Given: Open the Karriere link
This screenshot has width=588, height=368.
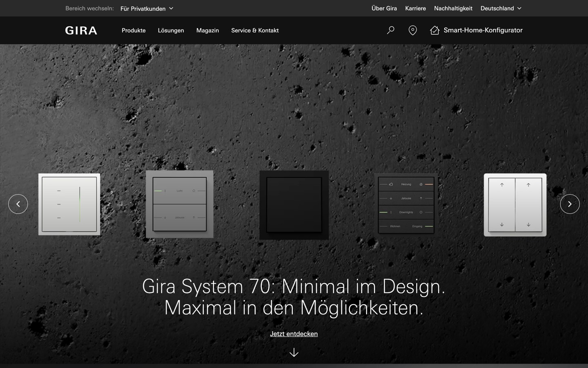Looking at the screenshot, I should click(415, 8).
